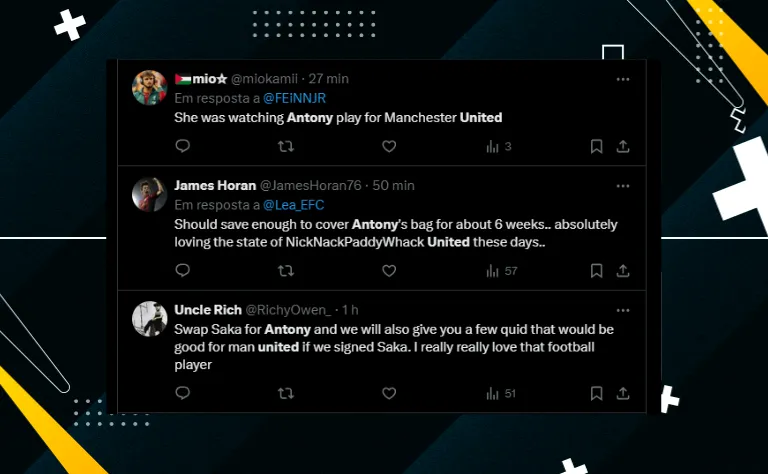
Task: Retweet miokamil's Antony tweet
Action: 286,146
